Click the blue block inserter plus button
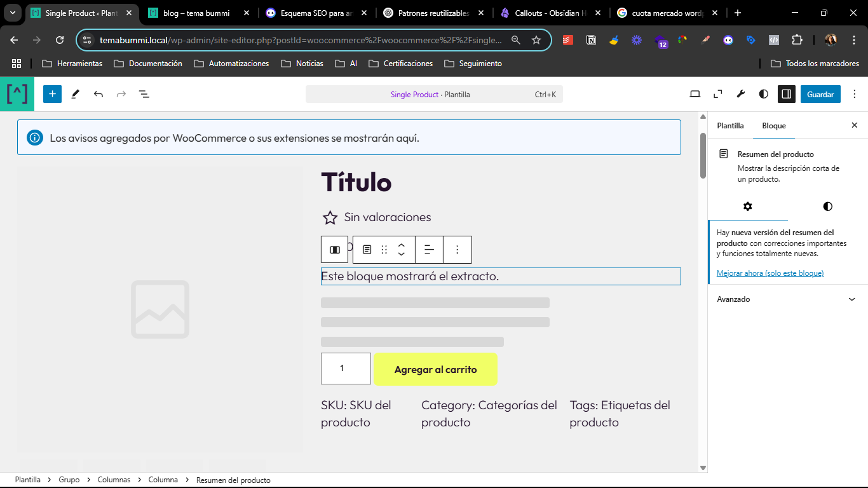This screenshot has height=488, width=868. pyautogui.click(x=52, y=94)
